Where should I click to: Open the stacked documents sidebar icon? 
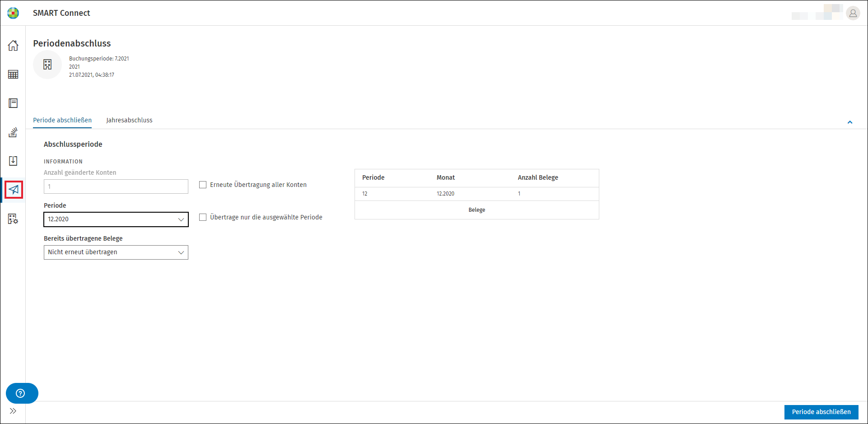click(13, 132)
